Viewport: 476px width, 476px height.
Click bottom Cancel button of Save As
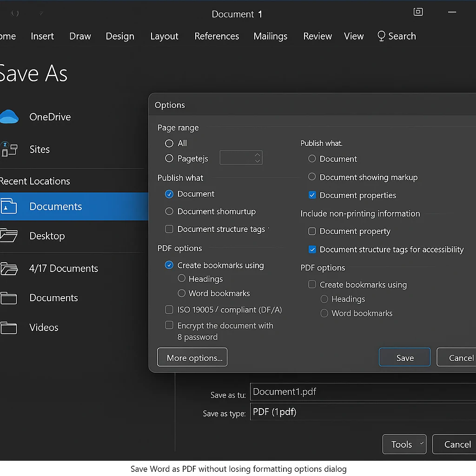click(x=454, y=444)
